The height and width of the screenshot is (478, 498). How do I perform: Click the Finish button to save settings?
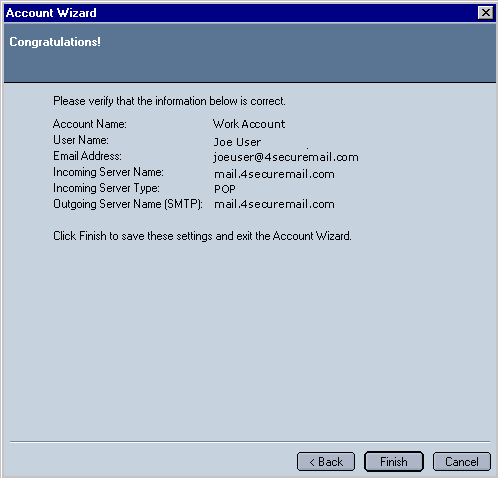click(394, 462)
